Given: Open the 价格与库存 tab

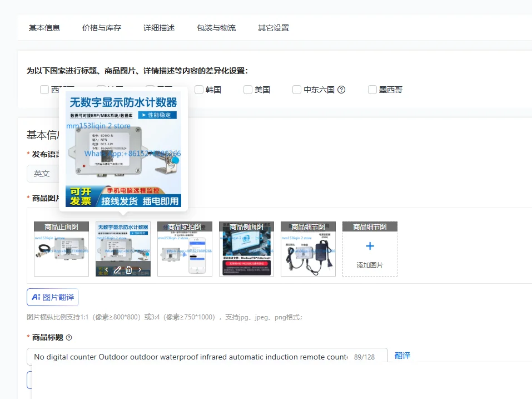Looking at the screenshot, I should (x=102, y=28).
